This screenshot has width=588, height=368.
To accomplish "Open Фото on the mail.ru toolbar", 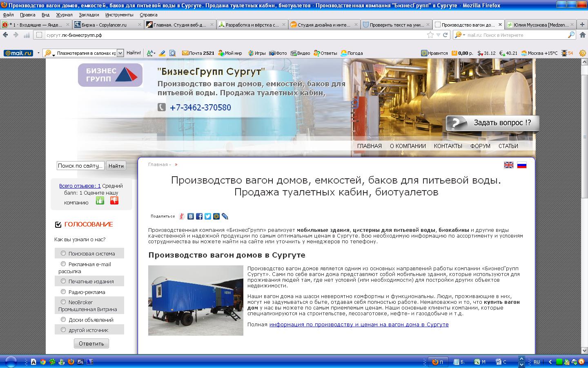I will 278,53.
